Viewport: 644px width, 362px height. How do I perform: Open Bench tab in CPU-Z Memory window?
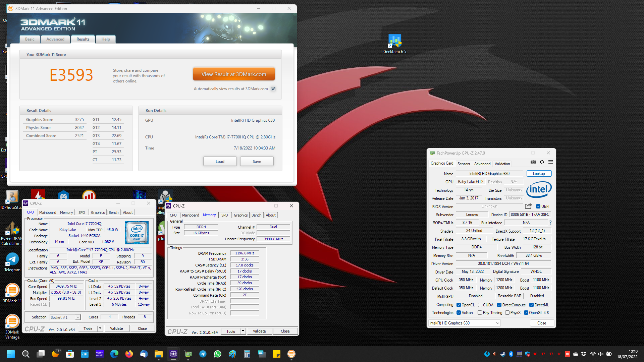click(256, 215)
